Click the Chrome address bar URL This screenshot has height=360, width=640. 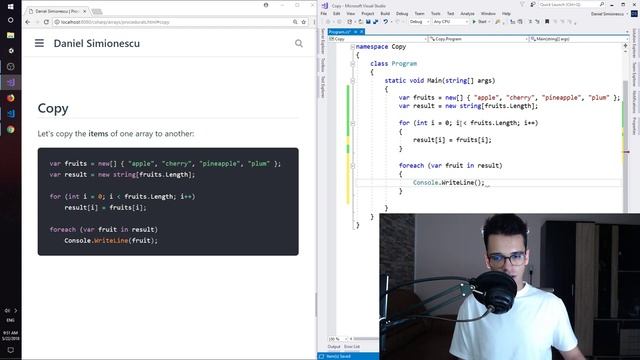tap(115, 22)
